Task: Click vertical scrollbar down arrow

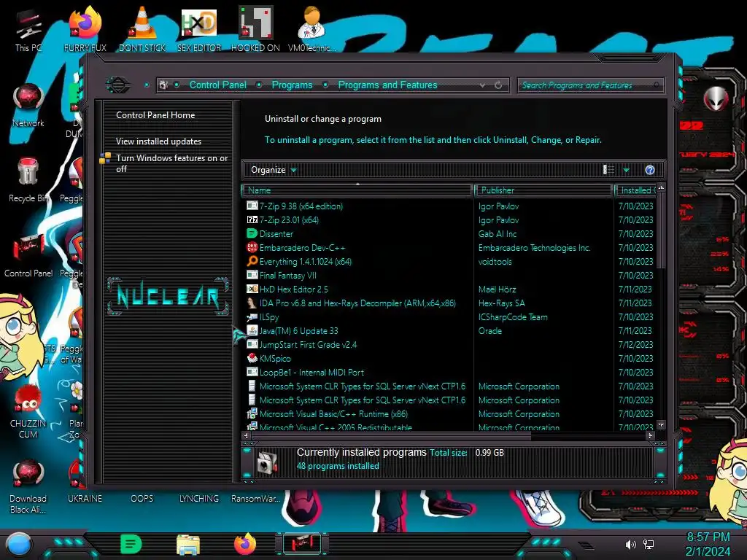Action: 661,424
